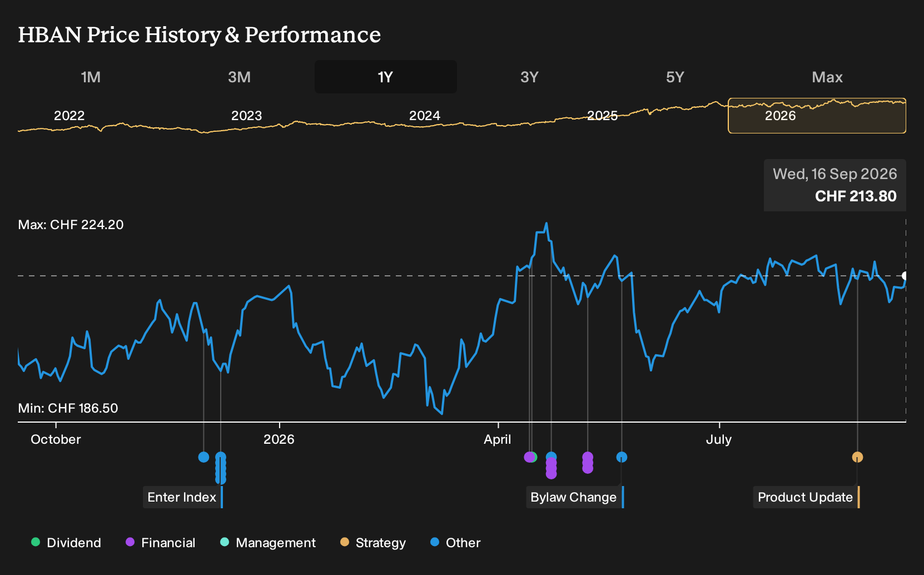Toggle the Strategy legend item
This screenshot has width=924, height=575.
click(x=373, y=543)
